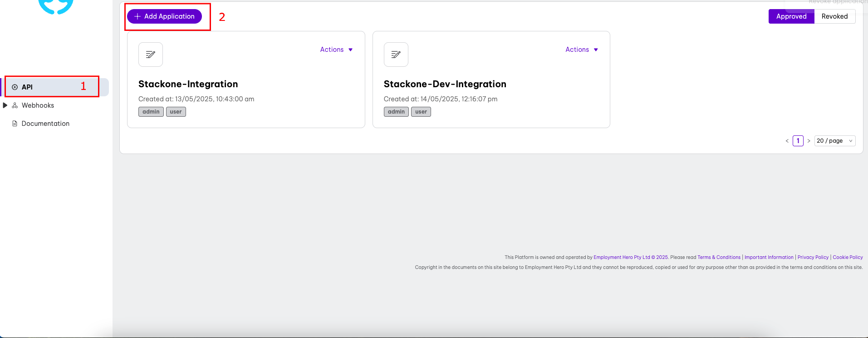The height and width of the screenshot is (338, 868).
Task: Open Cookie Policy link
Action: [848, 257]
